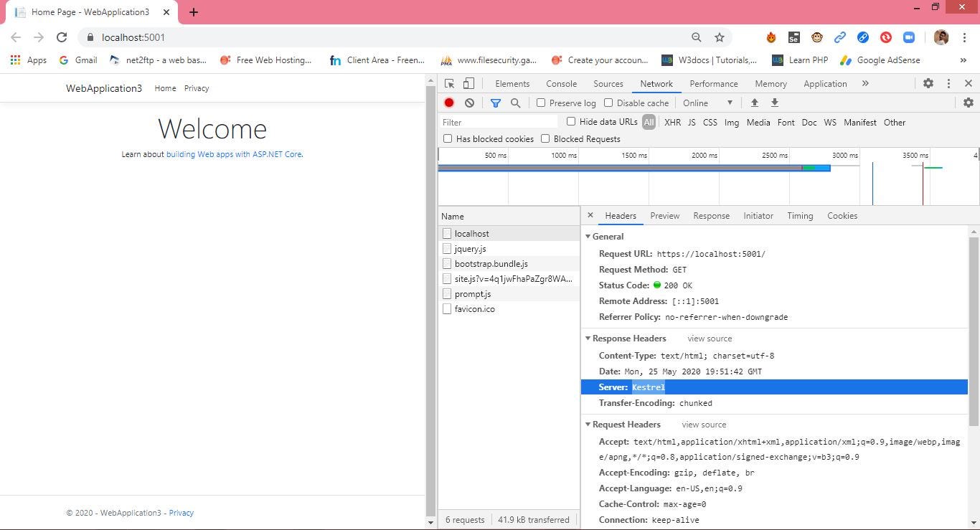The image size is (980, 530).
Task: Collapse the Response Headers section
Action: (588, 338)
